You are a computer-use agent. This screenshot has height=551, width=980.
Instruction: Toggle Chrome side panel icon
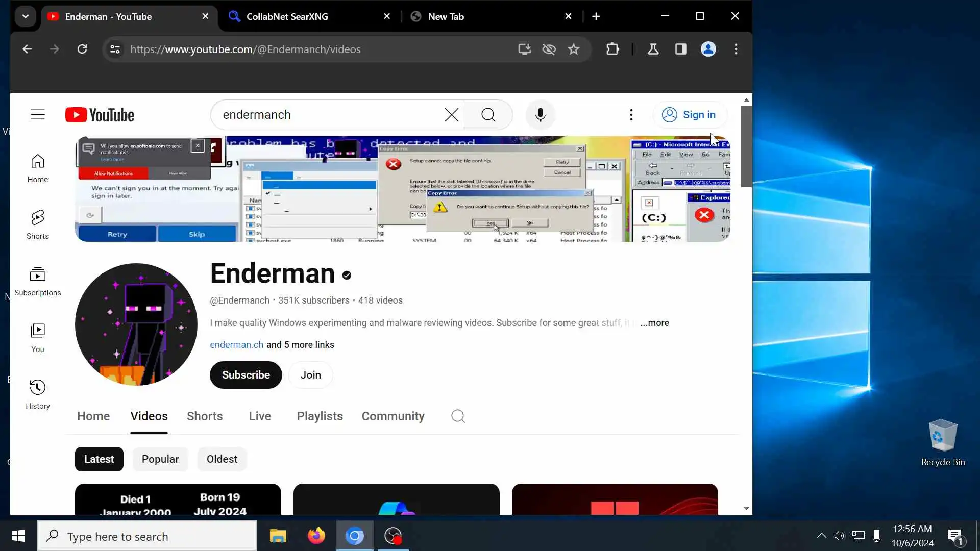(x=680, y=49)
